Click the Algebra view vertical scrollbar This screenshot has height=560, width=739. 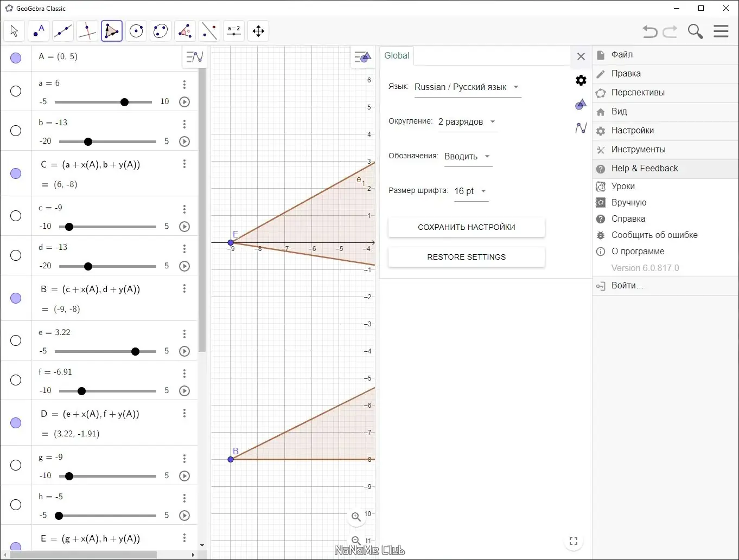(202, 209)
